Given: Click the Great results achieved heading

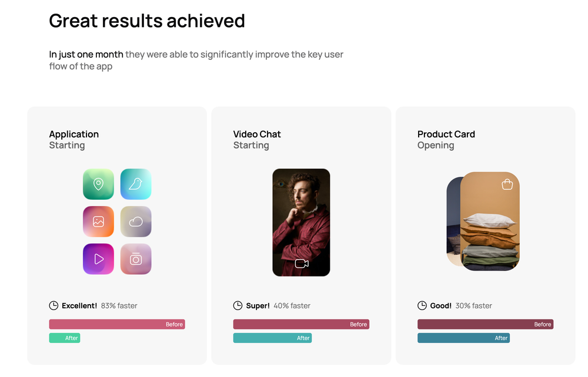Looking at the screenshot, I should [x=147, y=21].
